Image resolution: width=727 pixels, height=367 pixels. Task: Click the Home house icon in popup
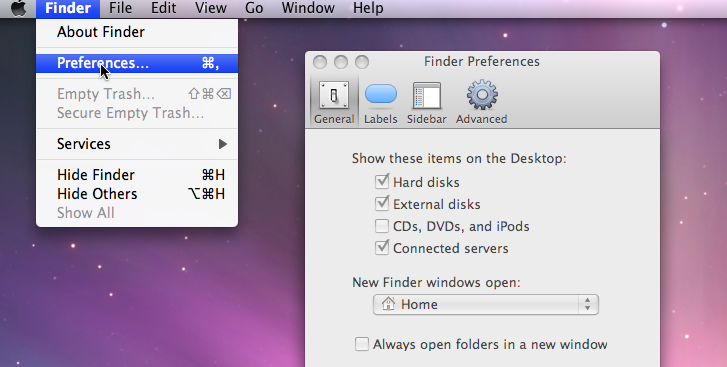pyautogui.click(x=388, y=304)
